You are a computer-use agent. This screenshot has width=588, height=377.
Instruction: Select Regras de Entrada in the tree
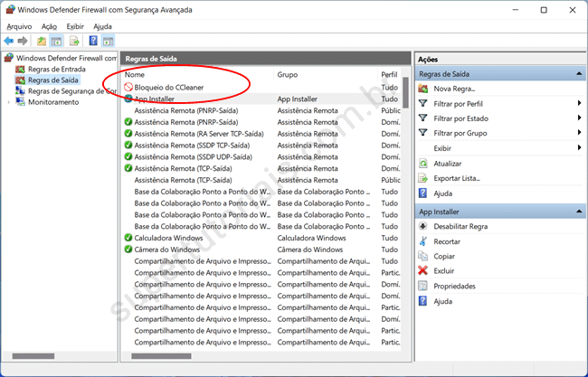(x=56, y=69)
